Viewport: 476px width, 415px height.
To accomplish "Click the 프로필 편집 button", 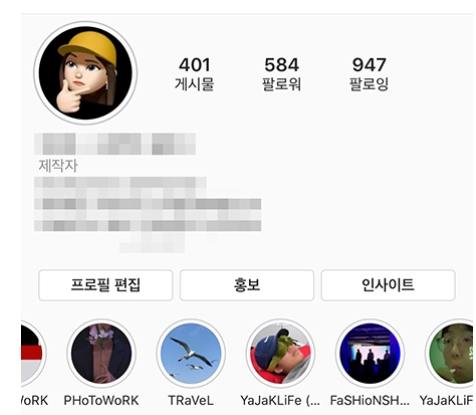I will [106, 285].
